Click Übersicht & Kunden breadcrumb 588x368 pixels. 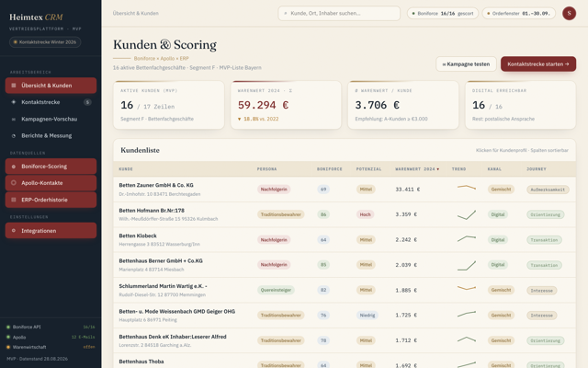pyautogui.click(x=135, y=13)
